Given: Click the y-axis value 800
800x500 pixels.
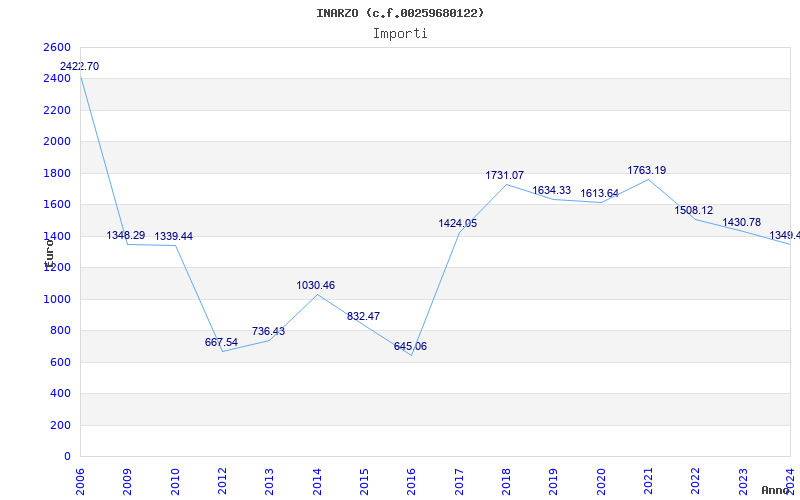Looking at the screenshot, I should (60, 331).
